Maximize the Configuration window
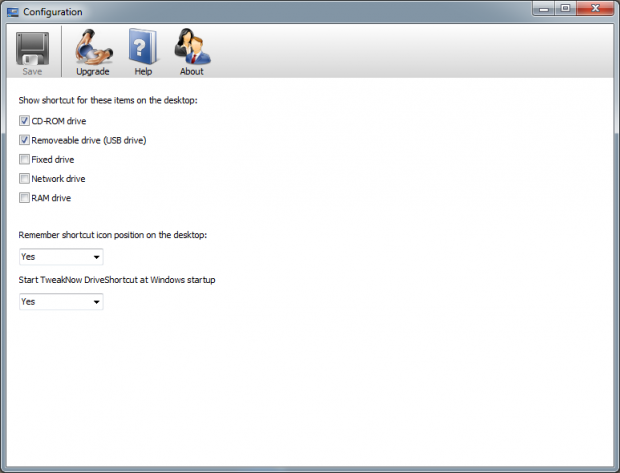Viewport: 620px width, 473px height. tap(565, 8)
